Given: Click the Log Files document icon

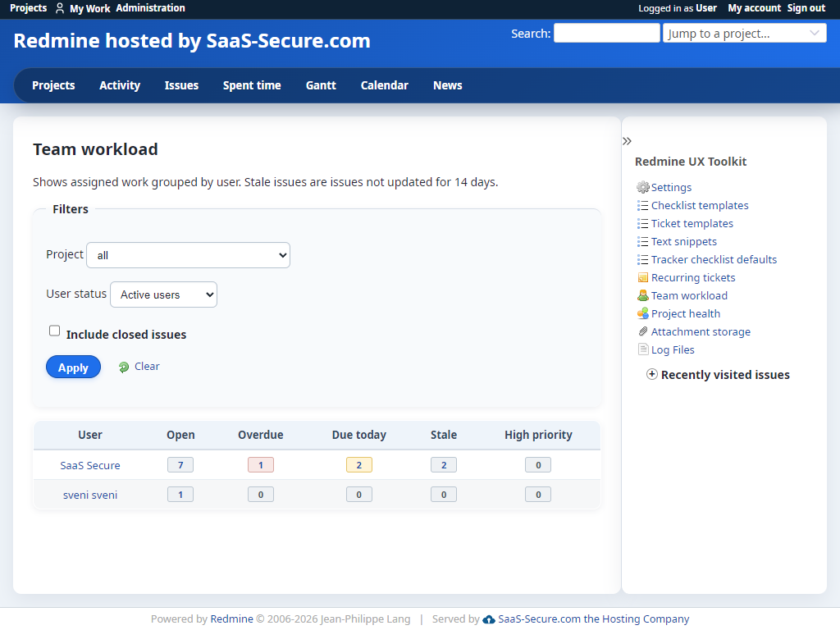Looking at the screenshot, I should click(x=643, y=349).
